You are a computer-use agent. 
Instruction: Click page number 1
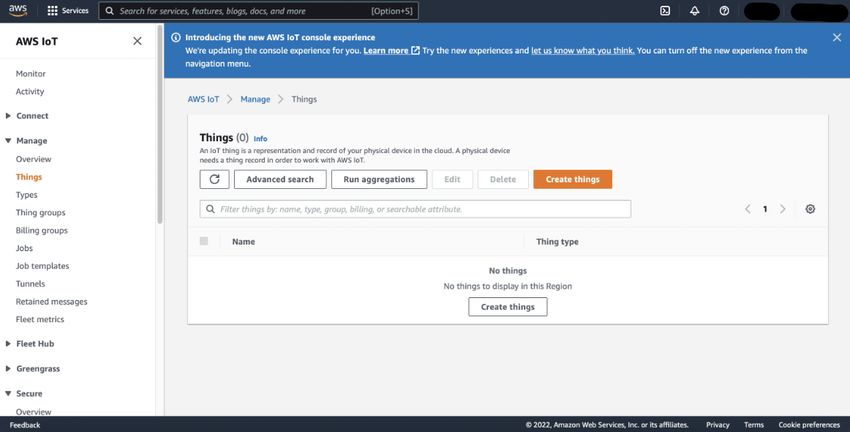coord(765,209)
